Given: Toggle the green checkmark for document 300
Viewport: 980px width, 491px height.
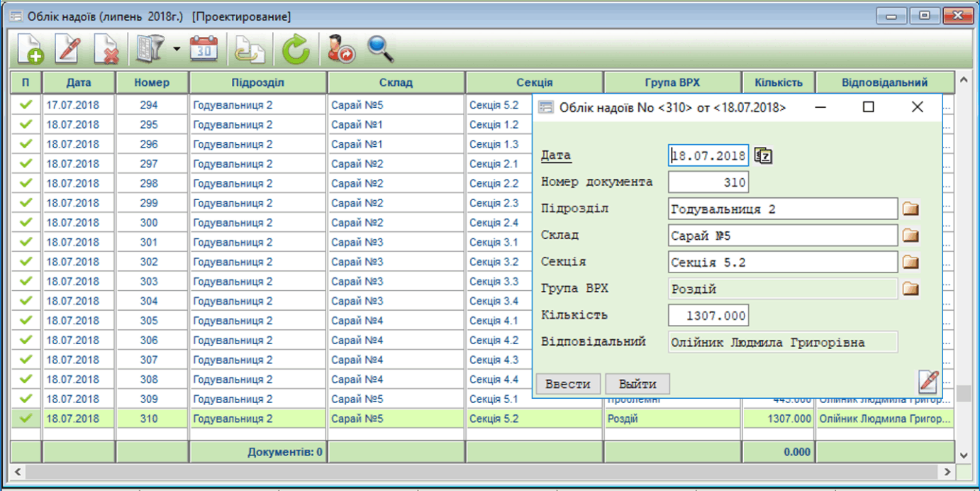Looking at the screenshot, I should 26,223.
